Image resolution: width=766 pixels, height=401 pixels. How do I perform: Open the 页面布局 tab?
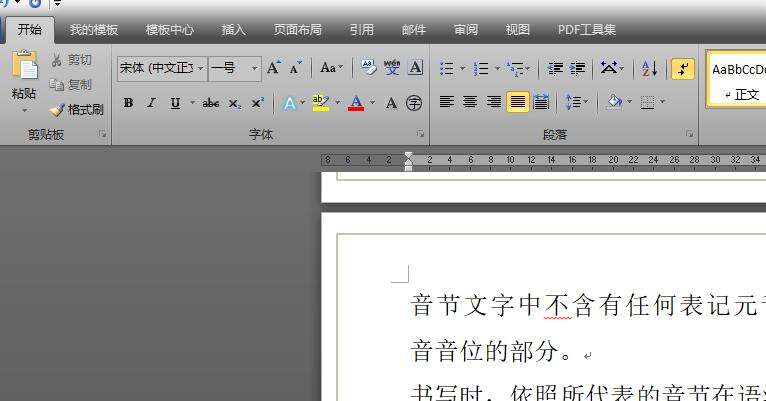298,30
